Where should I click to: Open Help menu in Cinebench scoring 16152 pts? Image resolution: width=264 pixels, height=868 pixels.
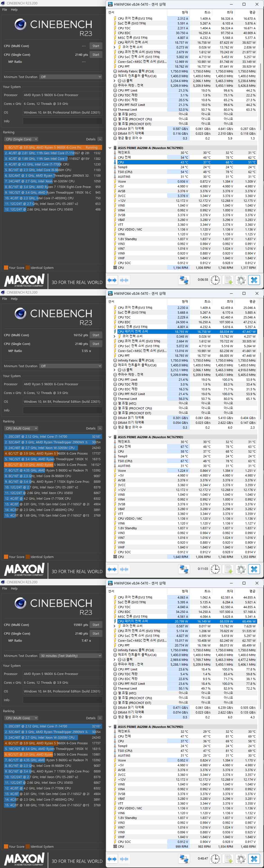point(14,298)
